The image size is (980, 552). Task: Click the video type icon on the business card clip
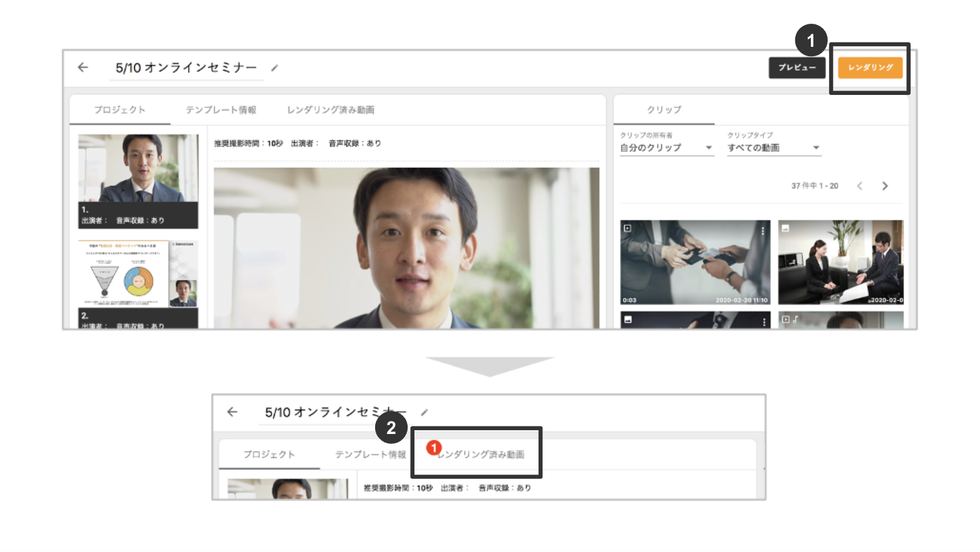coord(628,229)
